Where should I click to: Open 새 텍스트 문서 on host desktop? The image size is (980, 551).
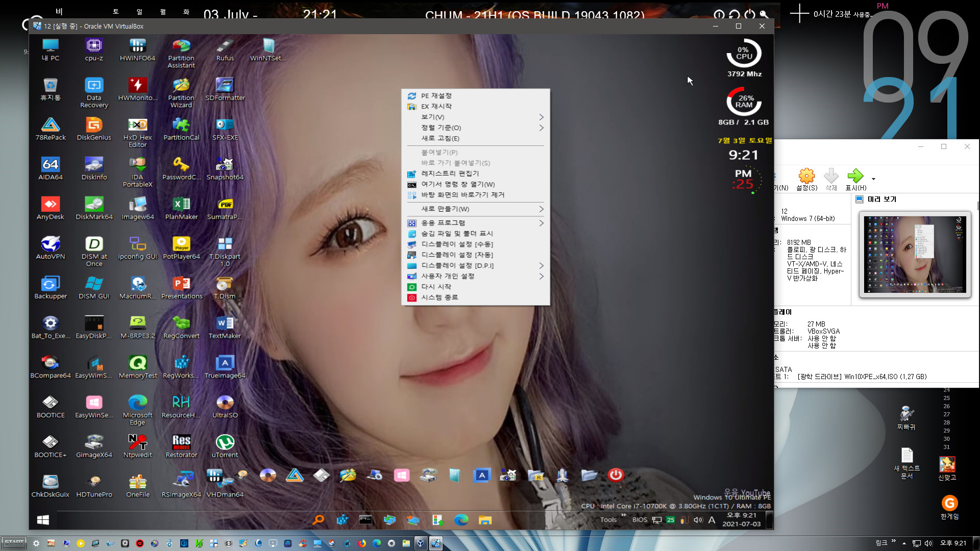point(907,463)
